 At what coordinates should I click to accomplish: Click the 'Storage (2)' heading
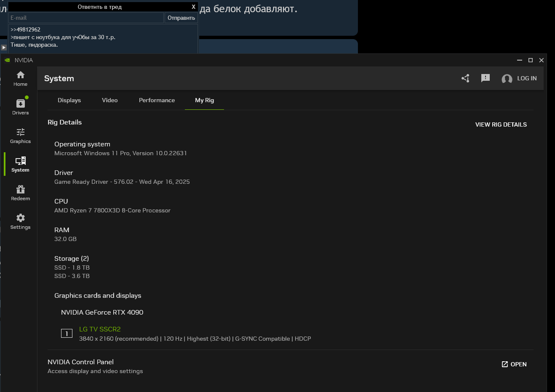tap(72, 259)
